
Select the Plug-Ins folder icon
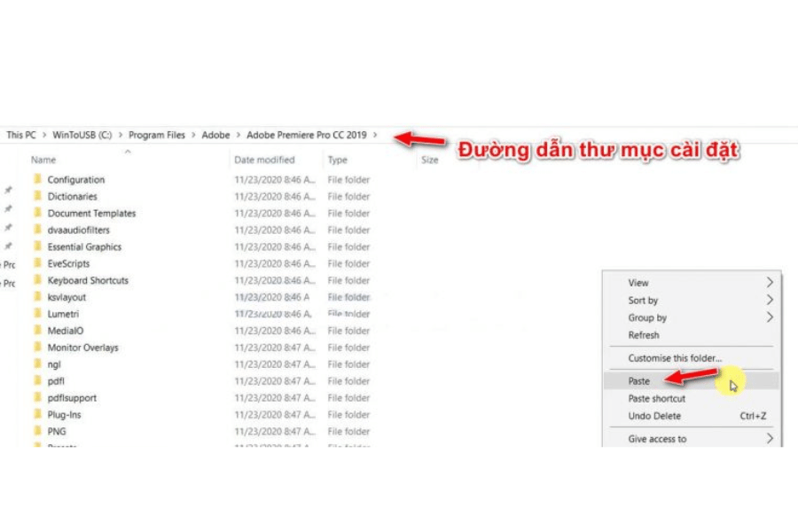click(37, 415)
